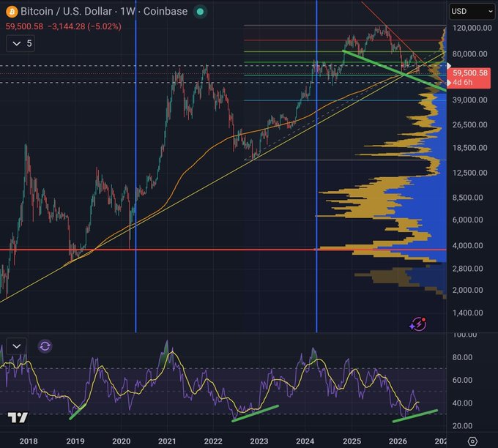The height and width of the screenshot is (448, 498).
Task: Click the 18,500.00 price scale label
Action: coord(469,148)
